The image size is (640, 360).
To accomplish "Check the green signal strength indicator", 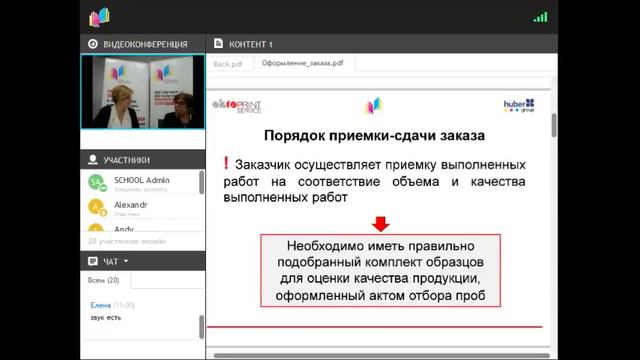I will (x=540, y=17).
